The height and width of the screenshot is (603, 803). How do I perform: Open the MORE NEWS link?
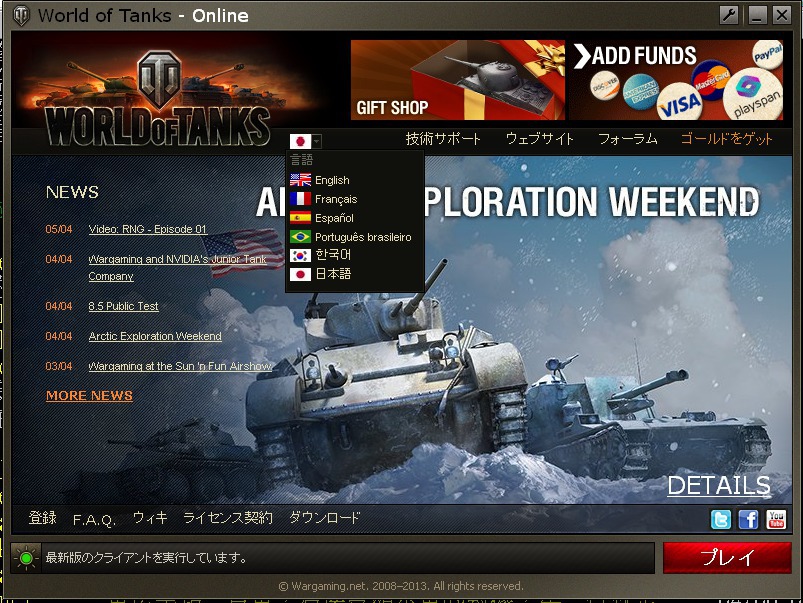tap(89, 396)
